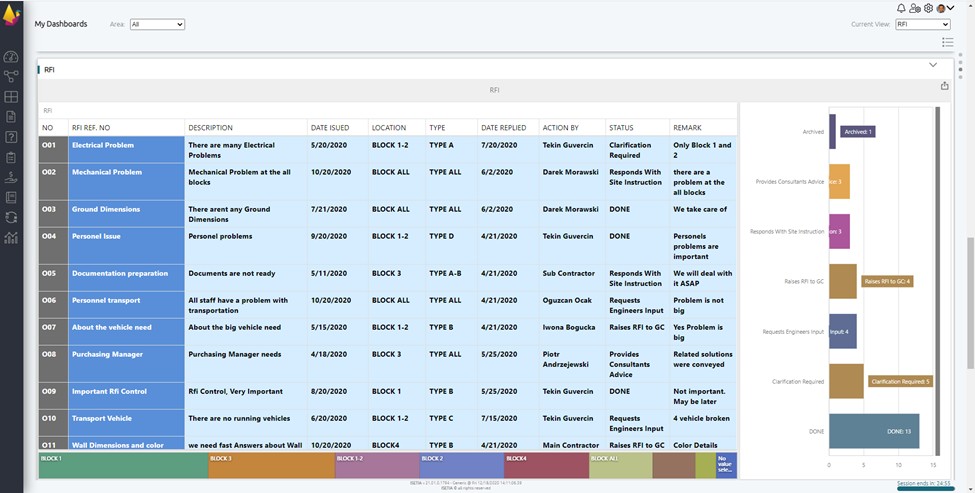This screenshot has width=975, height=493.
Task: Open the settings gear icon
Action: click(x=928, y=8)
